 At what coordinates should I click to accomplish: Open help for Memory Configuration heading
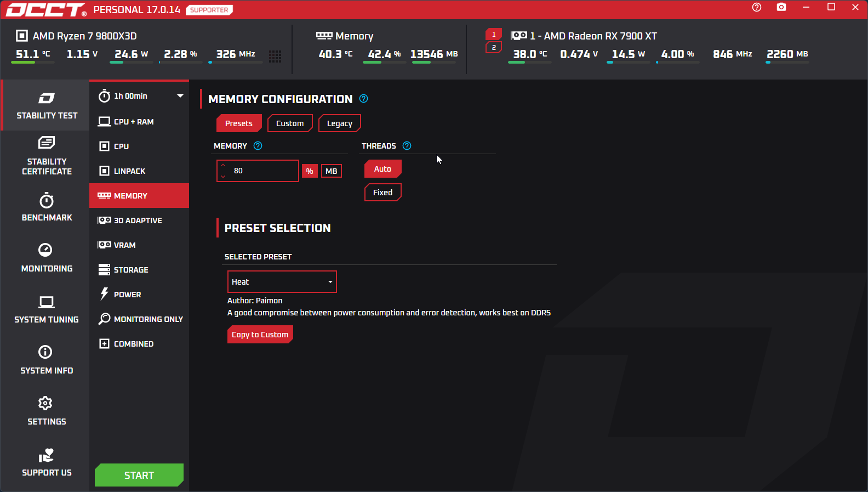pos(363,99)
